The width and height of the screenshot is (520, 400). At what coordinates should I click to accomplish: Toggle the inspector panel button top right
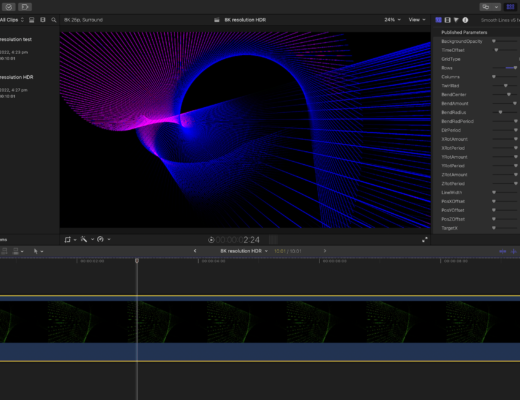pos(510,7)
